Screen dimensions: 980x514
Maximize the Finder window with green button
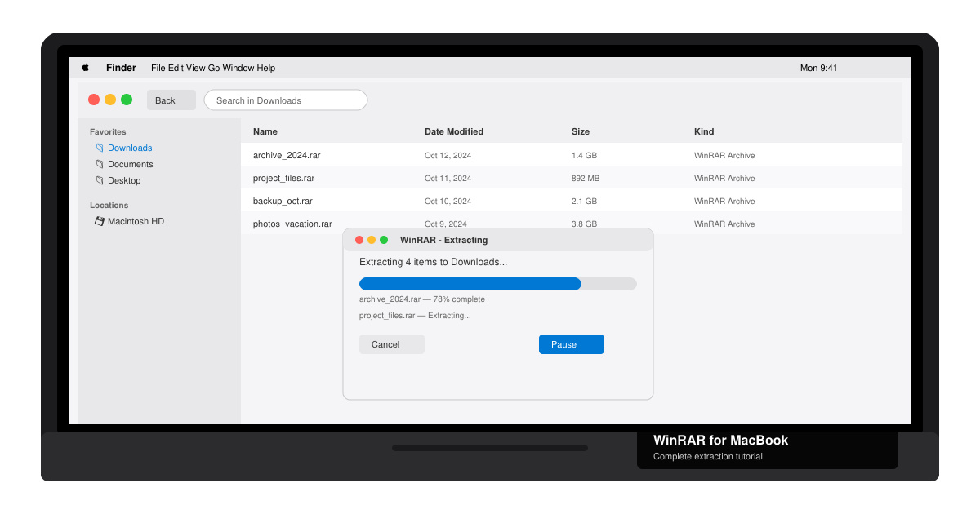coord(127,100)
